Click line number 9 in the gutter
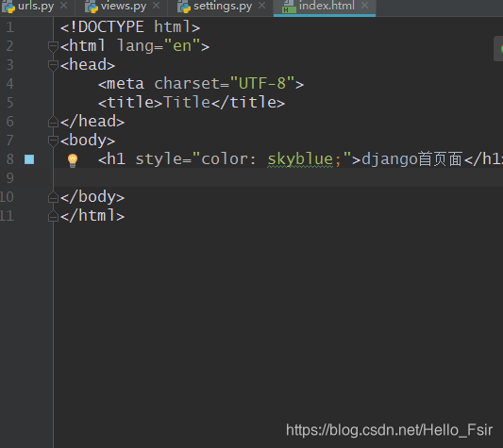Viewport: 503px width, 448px height. tap(10, 178)
